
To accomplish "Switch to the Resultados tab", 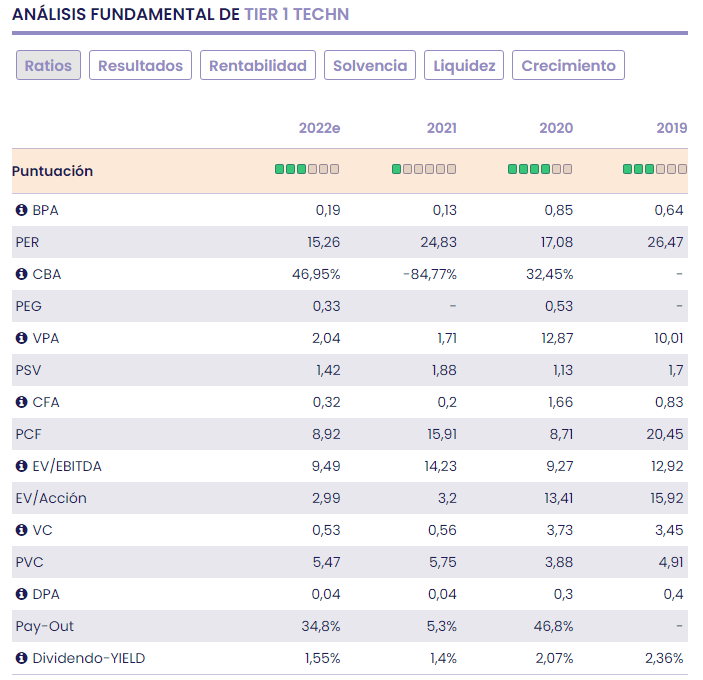I will 141,65.
